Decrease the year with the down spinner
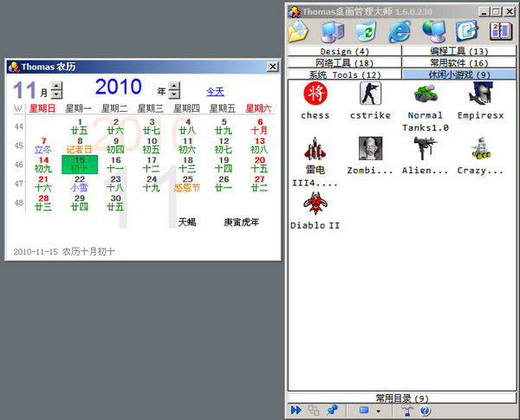This screenshot has width=520, height=420. (x=174, y=94)
